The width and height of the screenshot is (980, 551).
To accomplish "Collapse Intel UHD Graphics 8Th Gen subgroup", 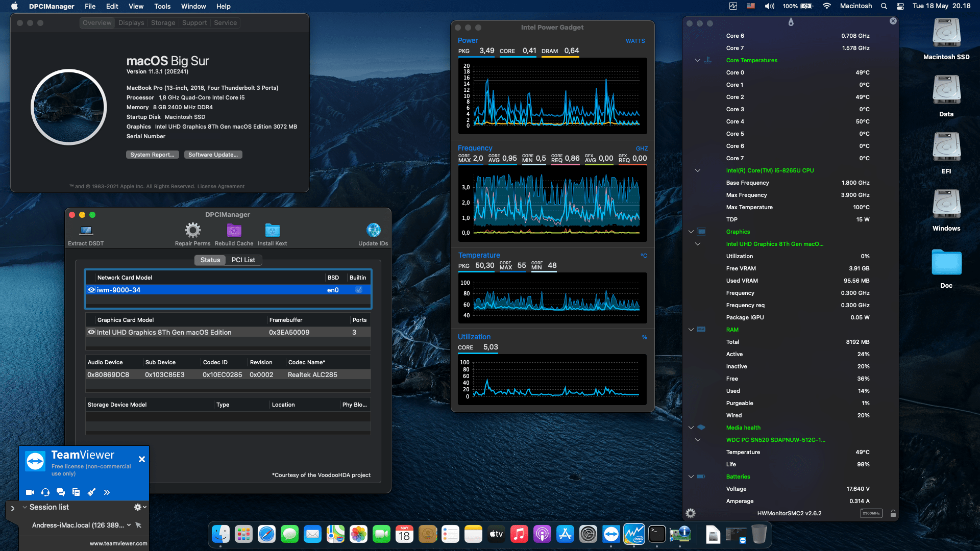I will pos(697,244).
